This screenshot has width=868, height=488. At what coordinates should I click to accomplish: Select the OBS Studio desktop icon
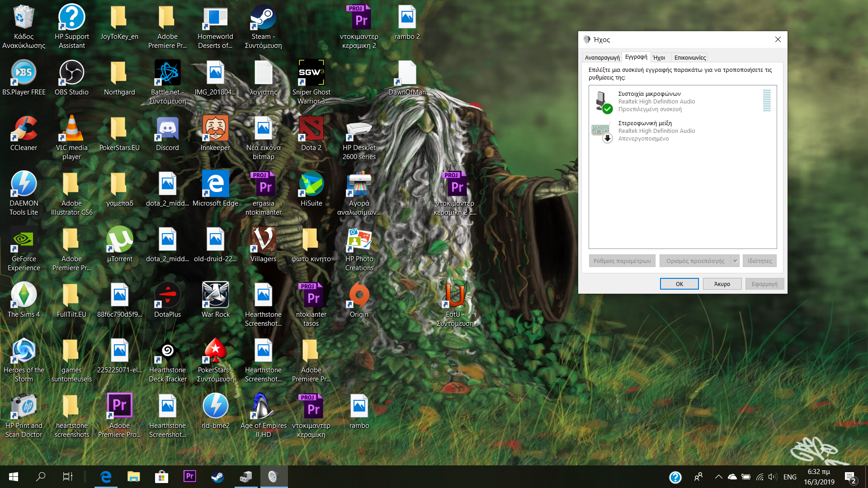(x=71, y=78)
